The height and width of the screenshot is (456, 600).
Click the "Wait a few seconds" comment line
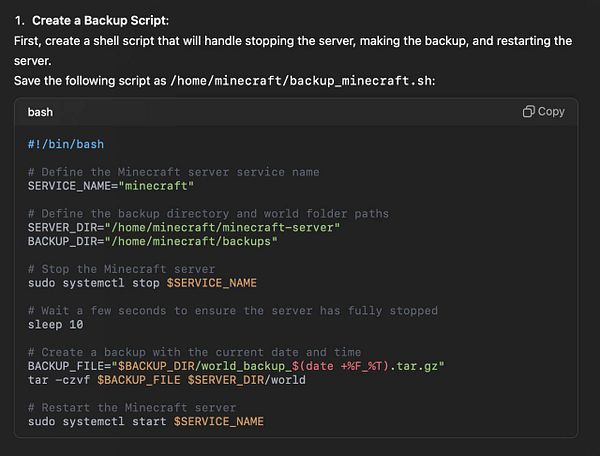coord(233,311)
